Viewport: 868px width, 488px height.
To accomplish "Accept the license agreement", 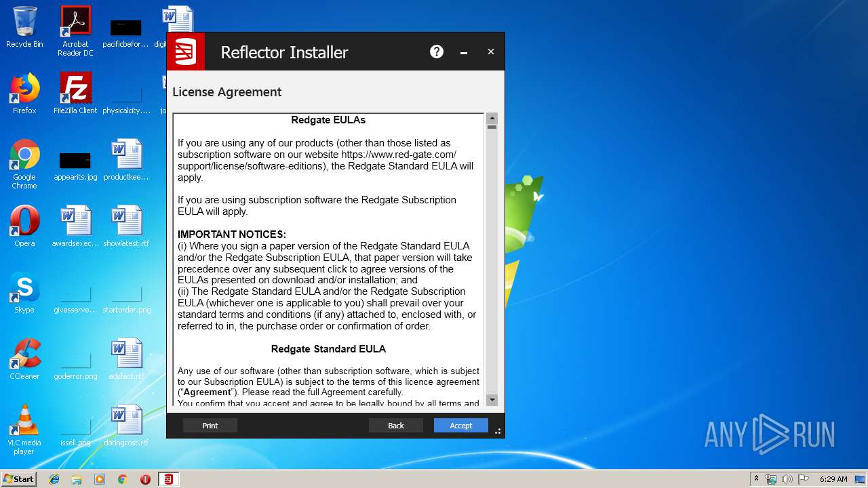I will click(461, 426).
